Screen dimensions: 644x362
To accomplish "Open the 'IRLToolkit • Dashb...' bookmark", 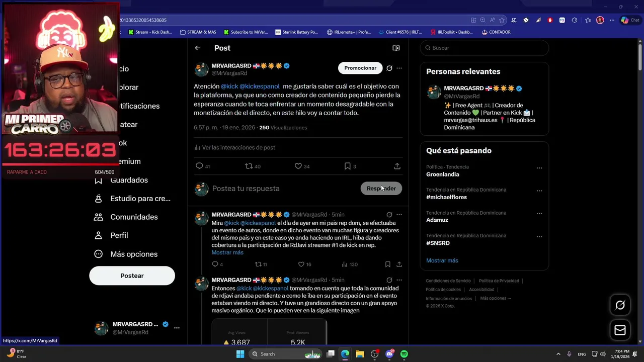I will click(451, 32).
